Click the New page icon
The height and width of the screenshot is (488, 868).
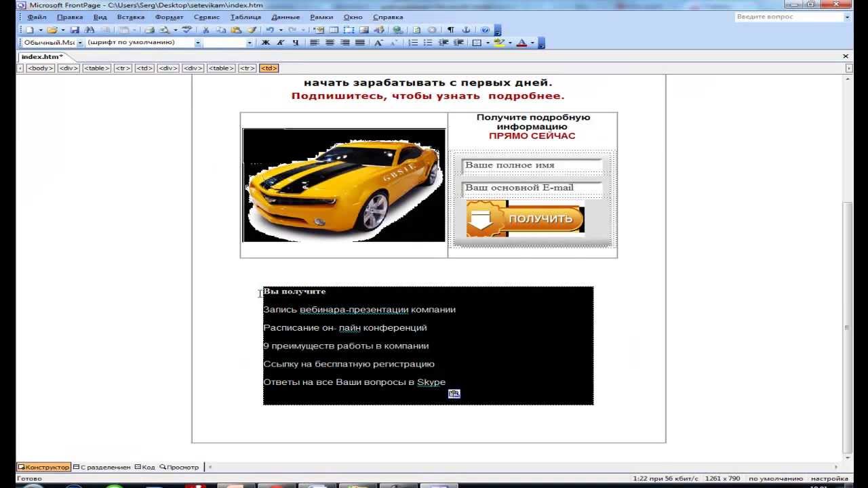coord(30,30)
